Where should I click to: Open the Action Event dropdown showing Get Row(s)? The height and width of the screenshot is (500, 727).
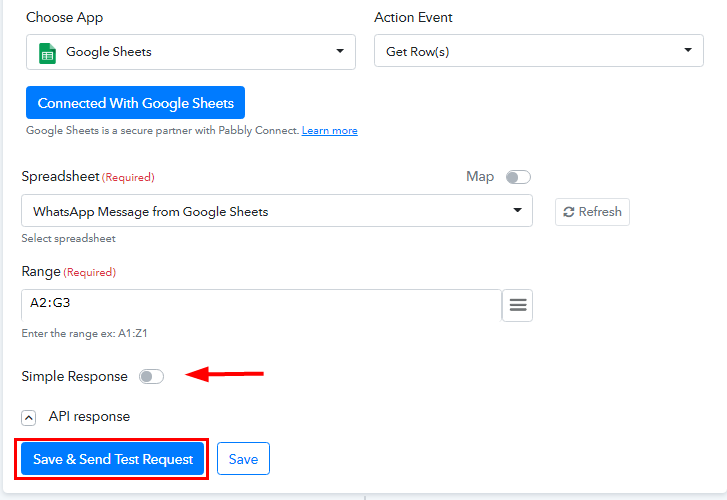coord(538,51)
